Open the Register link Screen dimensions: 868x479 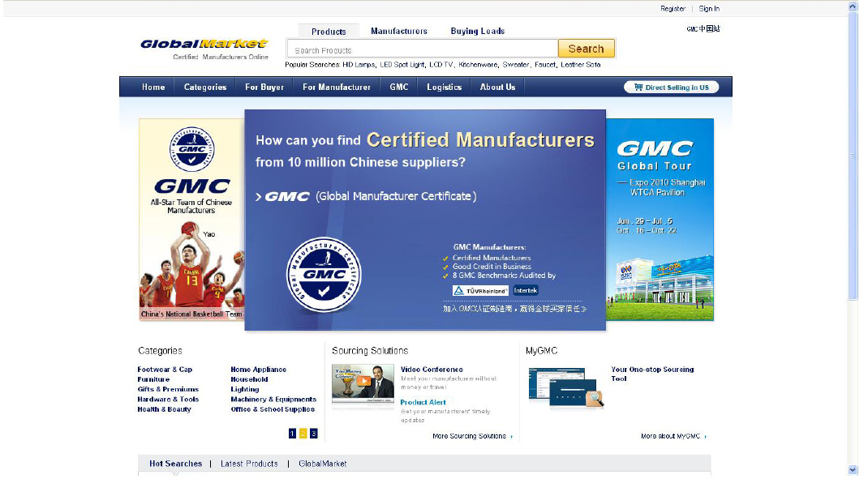(672, 8)
